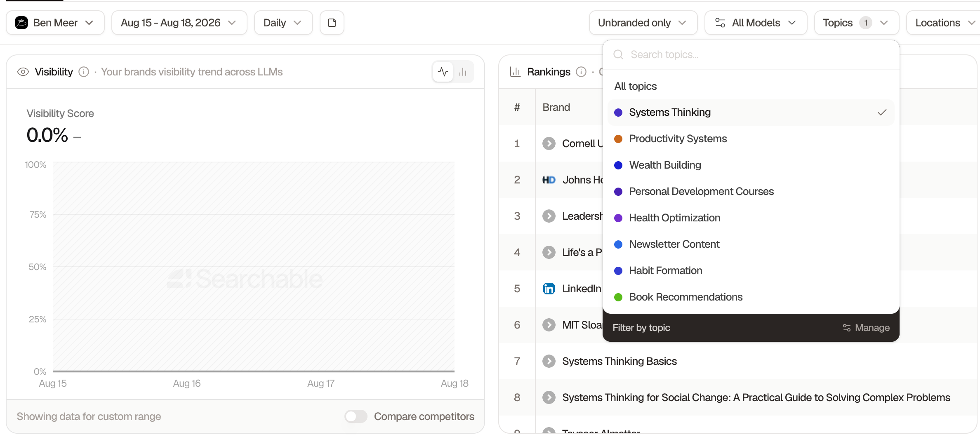Choose All topics in the list
This screenshot has width=980, height=437.
pos(635,86)
